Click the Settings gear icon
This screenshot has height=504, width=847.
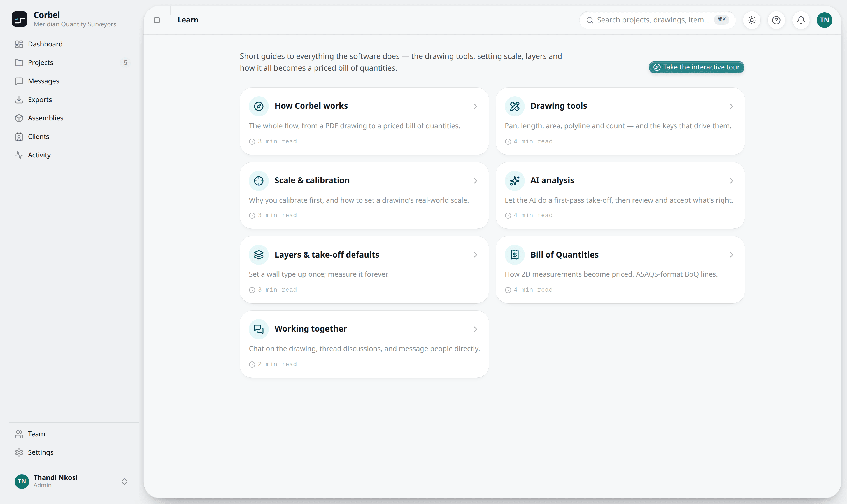pyautogui.click(x=19, y=452)
